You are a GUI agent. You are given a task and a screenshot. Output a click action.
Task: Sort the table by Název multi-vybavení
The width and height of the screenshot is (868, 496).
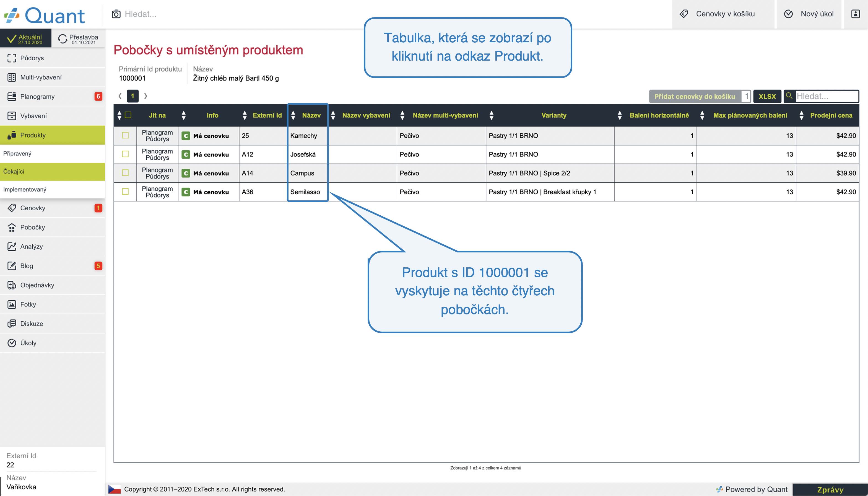441,115
